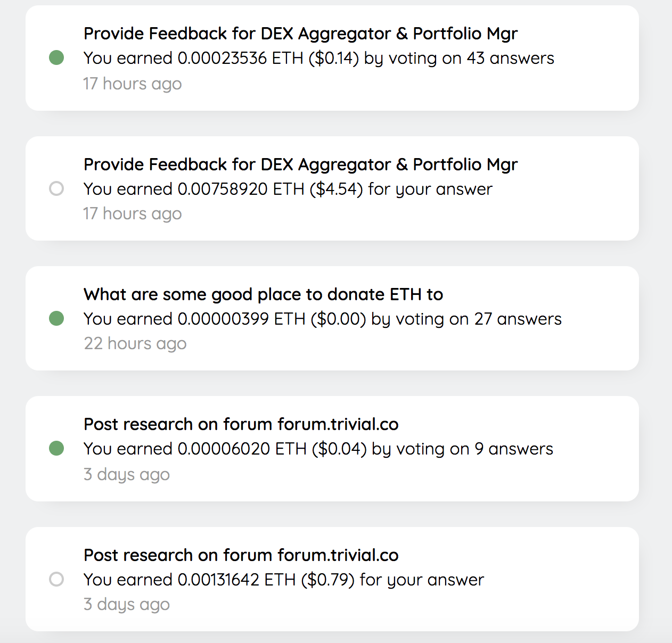
Task: Open "What are some good place to donate ETH to"
Action: click(263, 294)
